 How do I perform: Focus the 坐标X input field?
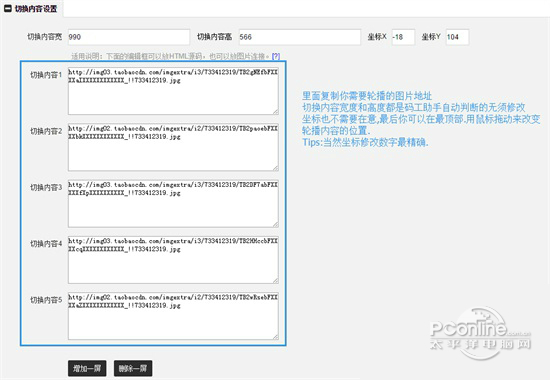(403, 37)
